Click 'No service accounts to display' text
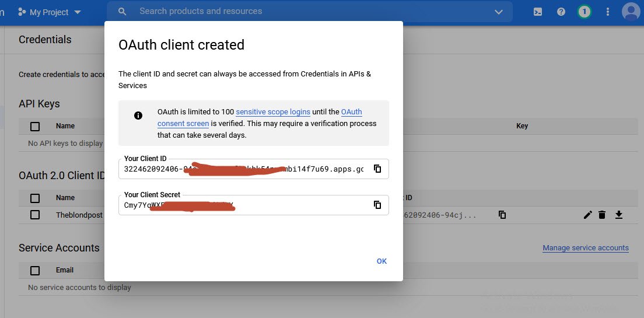 [79, 288]
